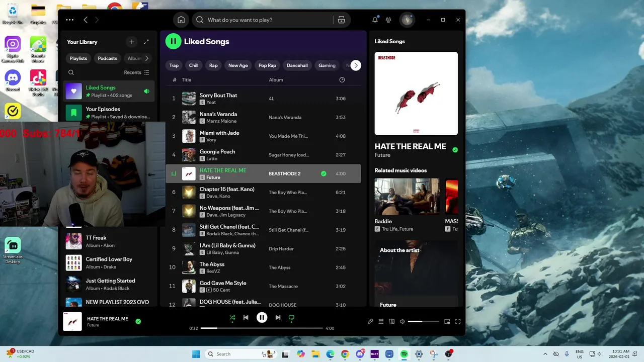Filter liked songs by Trap

click(x=174, y=65)
